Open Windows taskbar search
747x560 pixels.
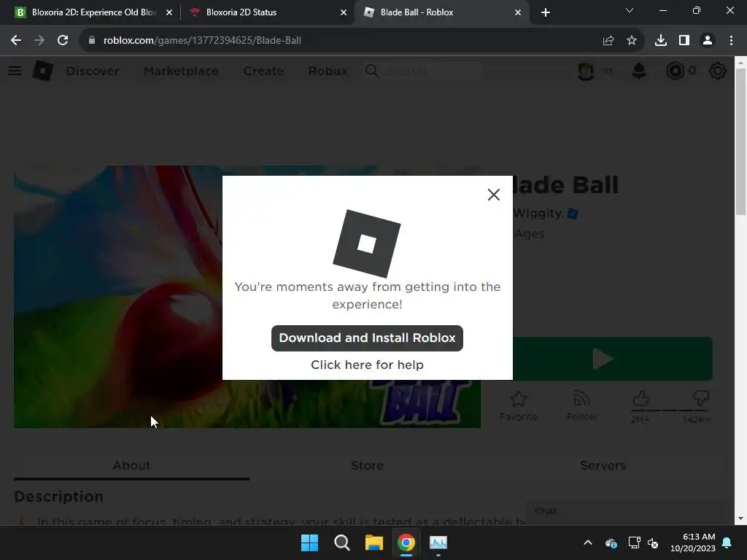coord(342,542)
